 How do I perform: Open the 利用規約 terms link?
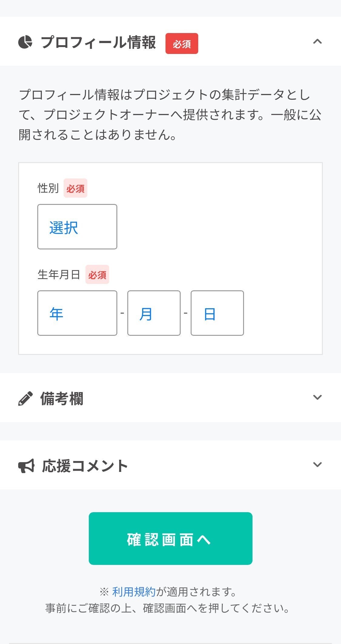134,592
